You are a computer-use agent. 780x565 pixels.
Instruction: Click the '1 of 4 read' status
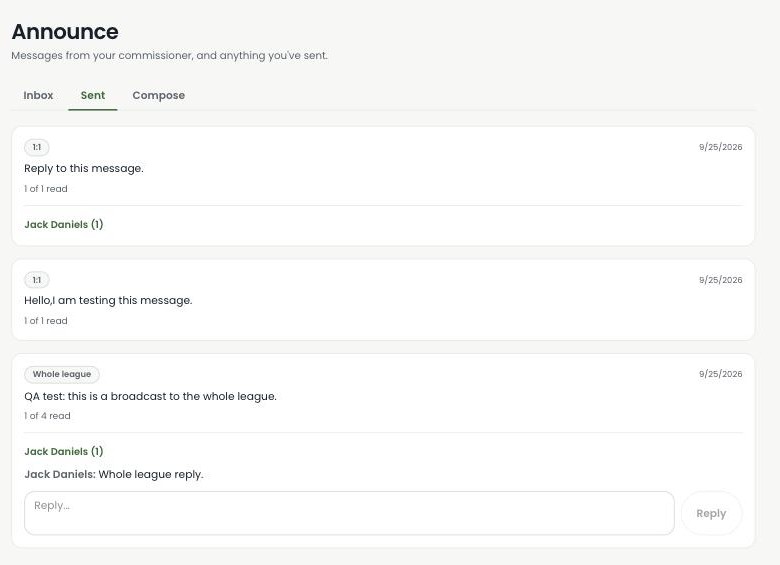tap(47, 416)
